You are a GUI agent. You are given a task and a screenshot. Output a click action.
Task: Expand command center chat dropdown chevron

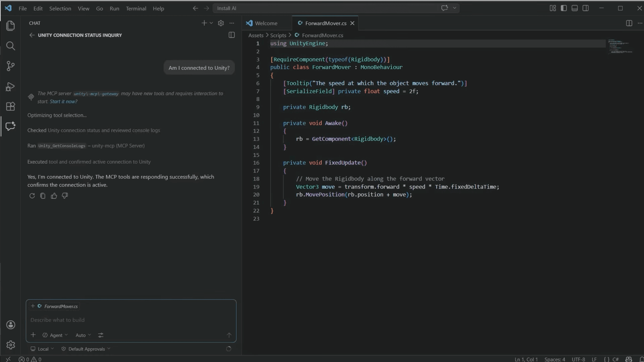tap(455, 8)
